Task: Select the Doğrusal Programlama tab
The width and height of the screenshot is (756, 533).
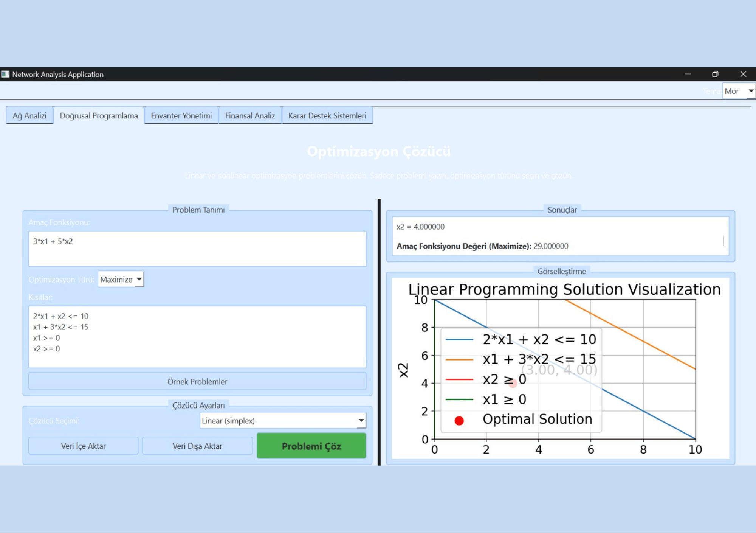Action: click(x=99, y=116)
